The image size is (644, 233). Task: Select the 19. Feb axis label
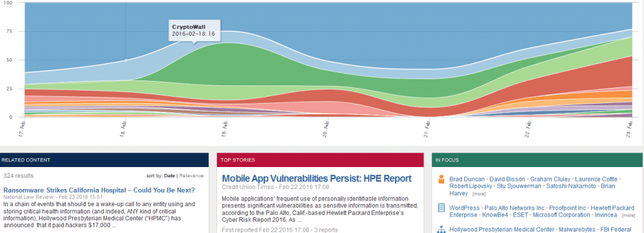point(226,129)
